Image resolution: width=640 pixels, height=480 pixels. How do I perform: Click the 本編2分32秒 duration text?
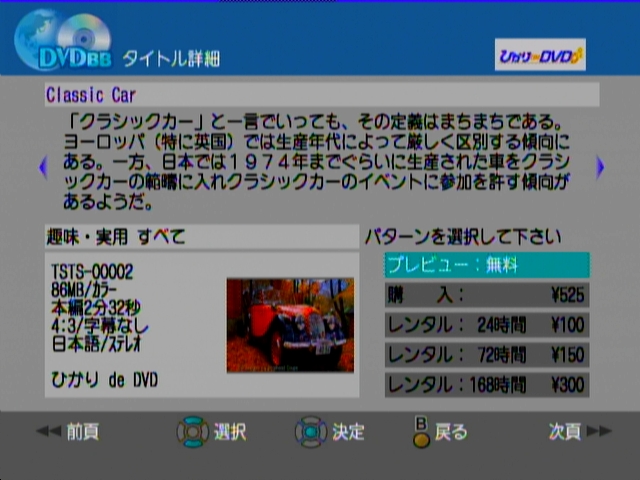click(x=96, y=308)
